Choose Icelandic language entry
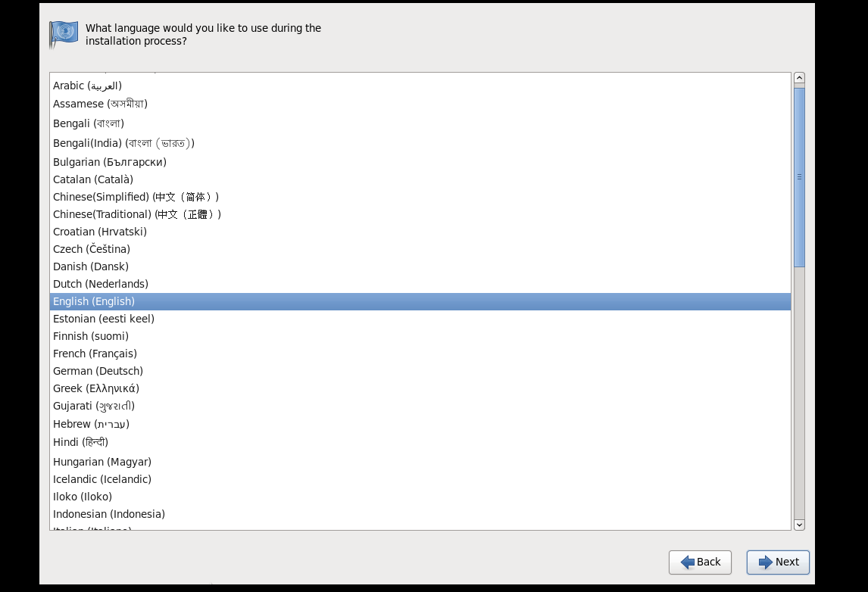868x592 pixels. [102, 479]
